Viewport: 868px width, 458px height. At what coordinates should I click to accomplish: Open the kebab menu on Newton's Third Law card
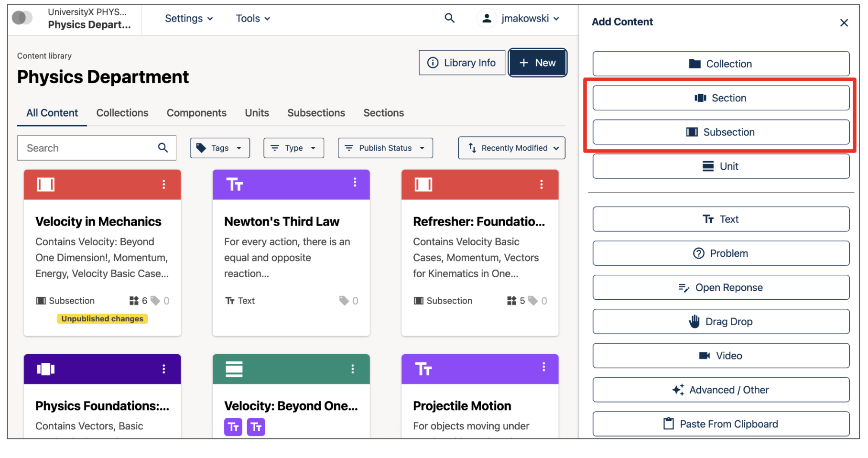tap(354, 183)
